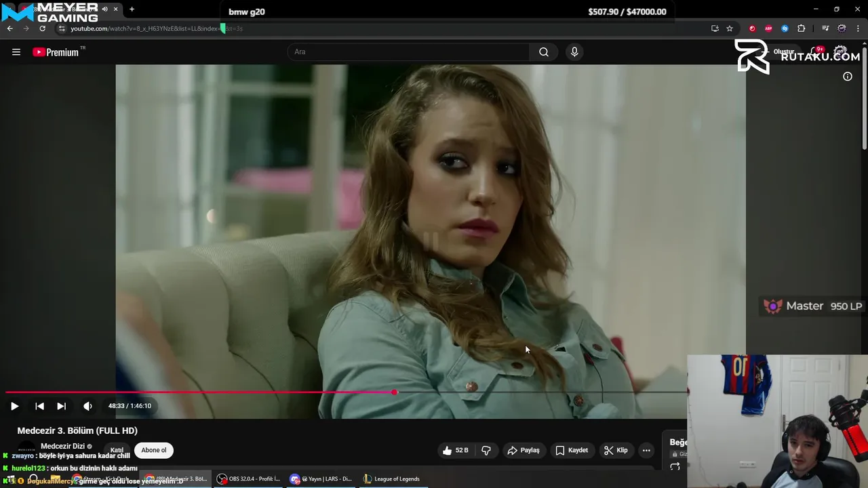Share the video via Paylaş
This screenshot has height=488, width=868.
[x=524, y=450]
